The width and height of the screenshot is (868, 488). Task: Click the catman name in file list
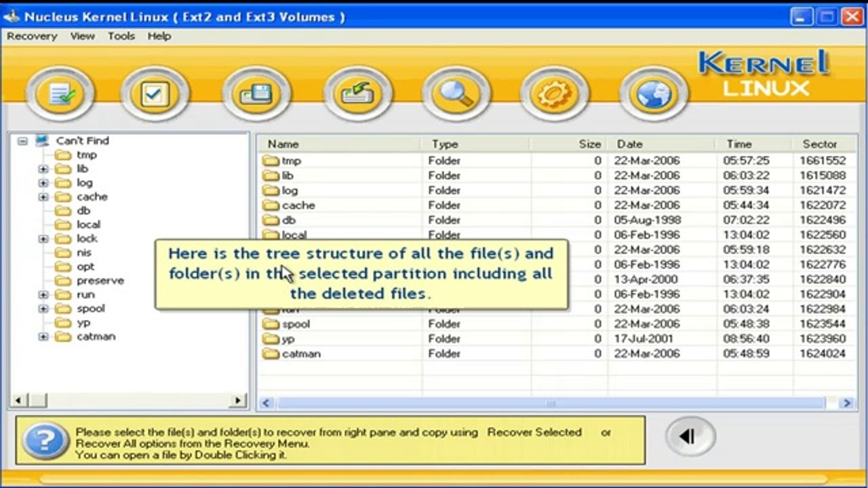point(301,354)
